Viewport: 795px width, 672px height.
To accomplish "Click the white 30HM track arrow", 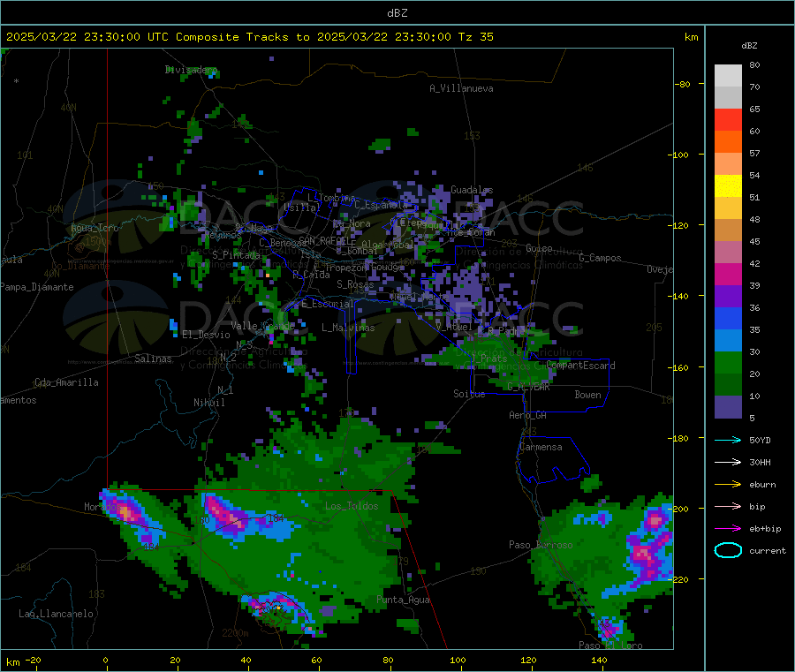I will pyautogui.click(x=728, y=462).
